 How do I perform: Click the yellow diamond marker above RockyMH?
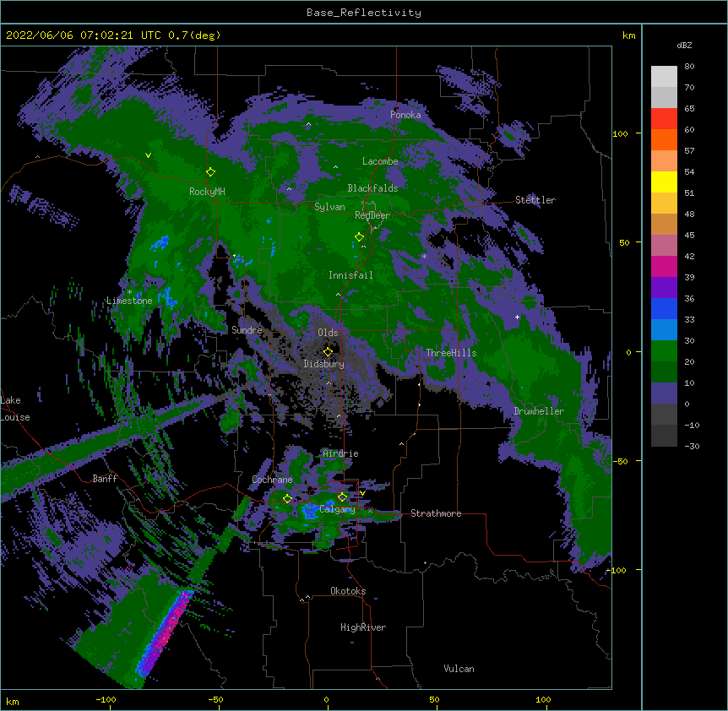tap(210, 172)
